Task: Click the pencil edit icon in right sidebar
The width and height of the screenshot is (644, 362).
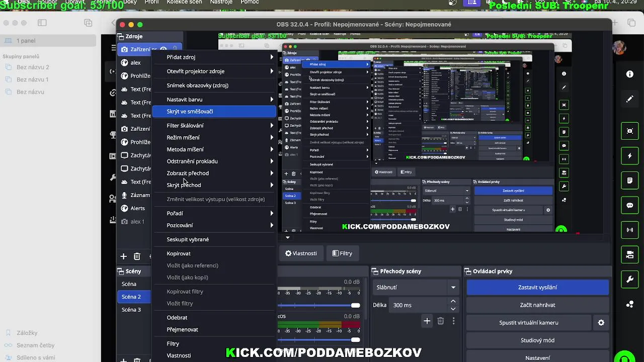Action: [x=629, y=99]
